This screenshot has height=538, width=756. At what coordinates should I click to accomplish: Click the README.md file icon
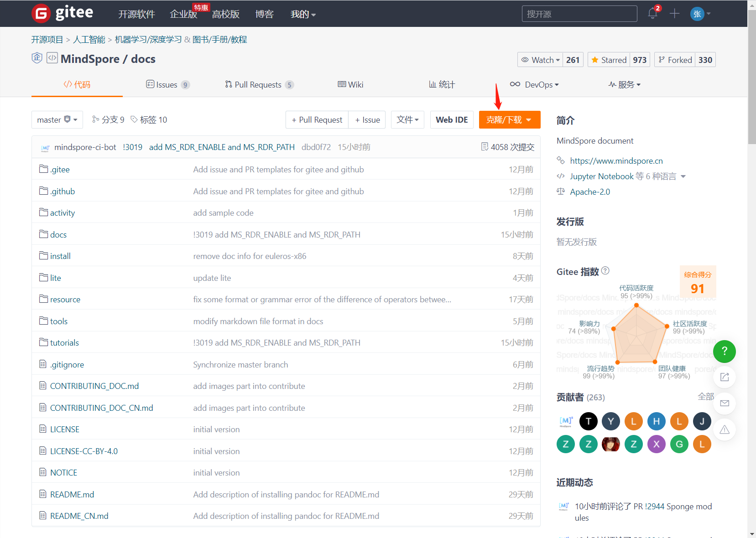[43, 494]
